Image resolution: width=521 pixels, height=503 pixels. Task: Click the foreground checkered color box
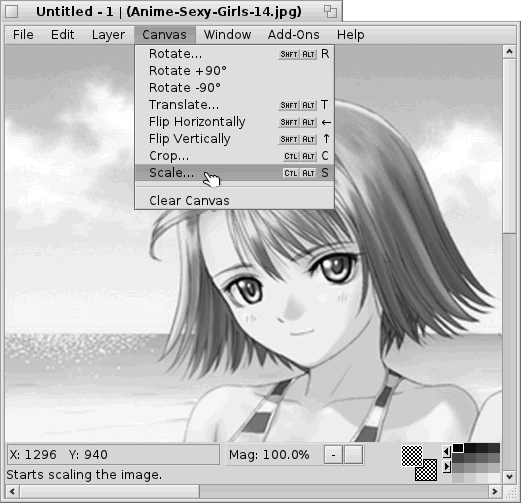click(x=412, y=456)
